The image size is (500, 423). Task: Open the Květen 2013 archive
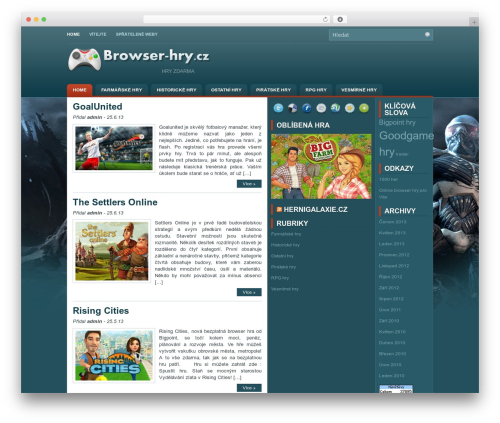392,233
